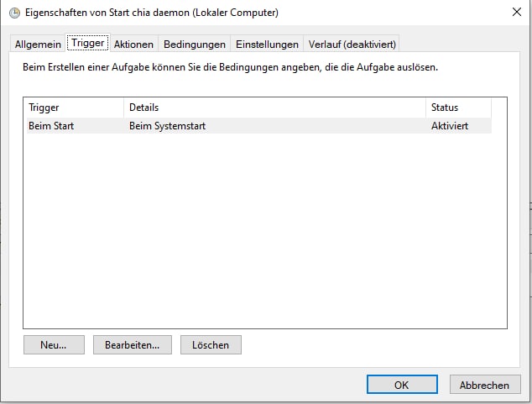
Task: Show the Einstellungen tab
Action: (267, 45)
